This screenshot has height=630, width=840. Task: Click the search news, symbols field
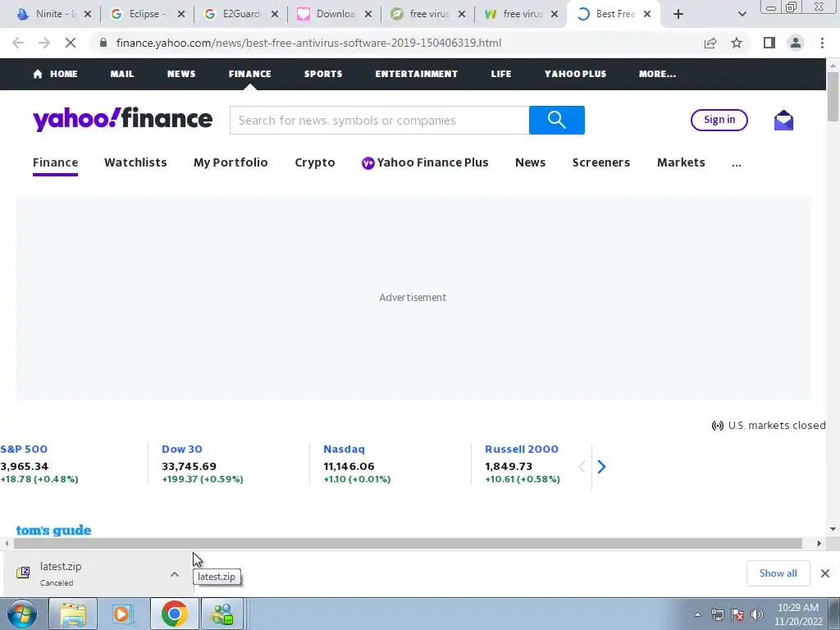[379, 120]
